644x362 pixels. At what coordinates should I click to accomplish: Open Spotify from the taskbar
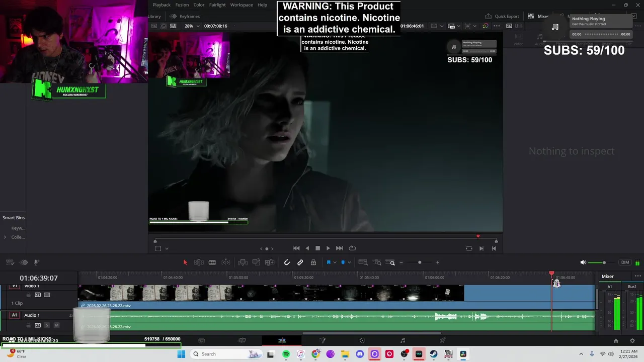pyautogui.click(x=286, y=354)
